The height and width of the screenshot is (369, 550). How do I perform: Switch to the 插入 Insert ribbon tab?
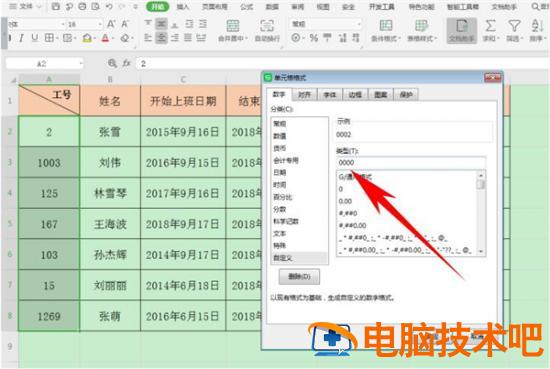pos(183,6)
